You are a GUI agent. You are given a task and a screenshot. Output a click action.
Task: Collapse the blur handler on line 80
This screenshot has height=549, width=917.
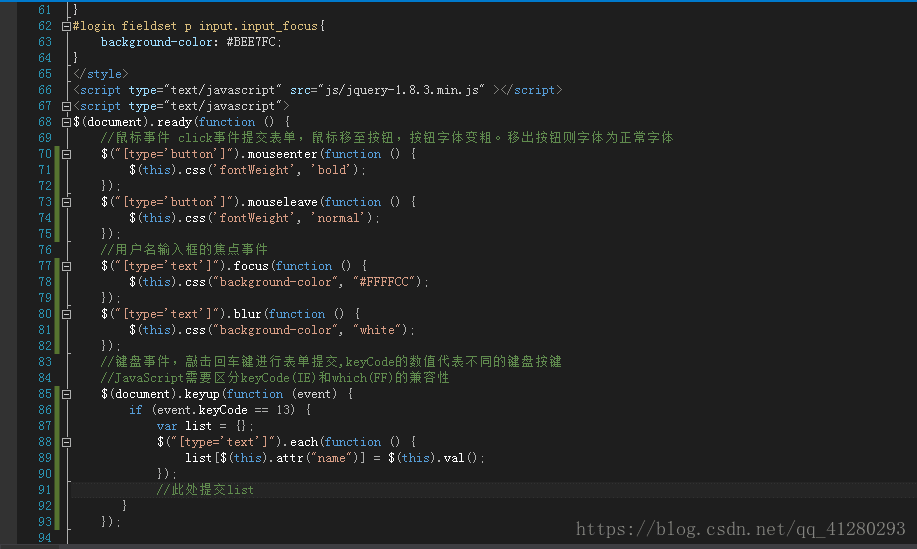tap(66, 315)
